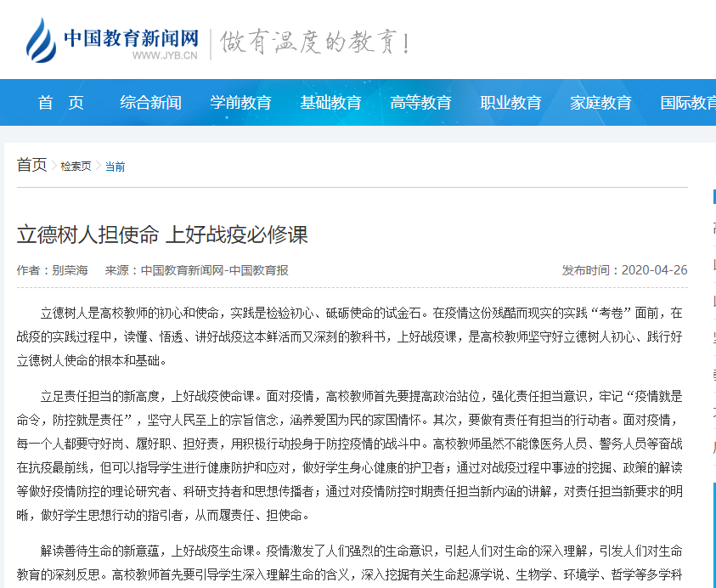Click the 中国教育新闻网 flame logo
716x588 pixels.
point(42,40)
